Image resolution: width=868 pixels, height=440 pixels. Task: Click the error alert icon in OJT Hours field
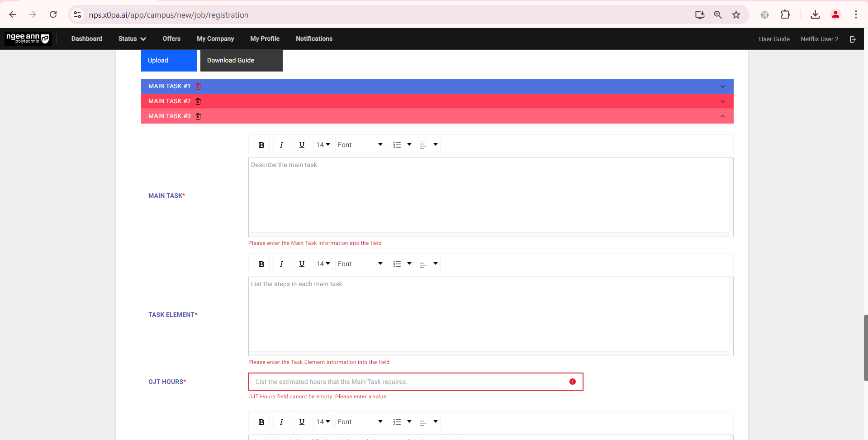click(x=573, y=382)
